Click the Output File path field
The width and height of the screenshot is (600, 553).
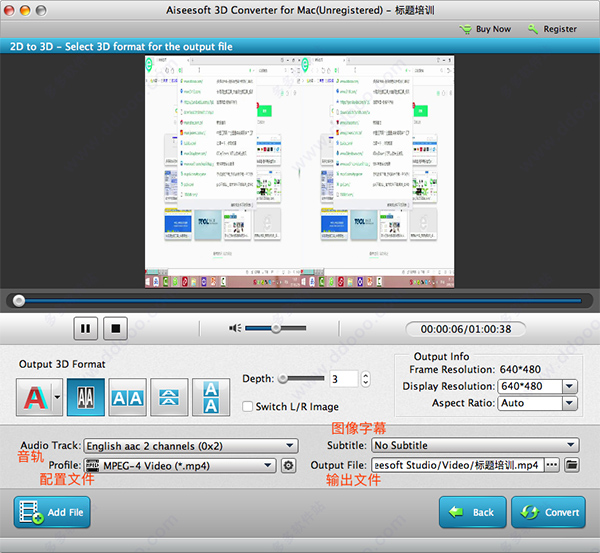pyautogui.click(x=458, y=465)
